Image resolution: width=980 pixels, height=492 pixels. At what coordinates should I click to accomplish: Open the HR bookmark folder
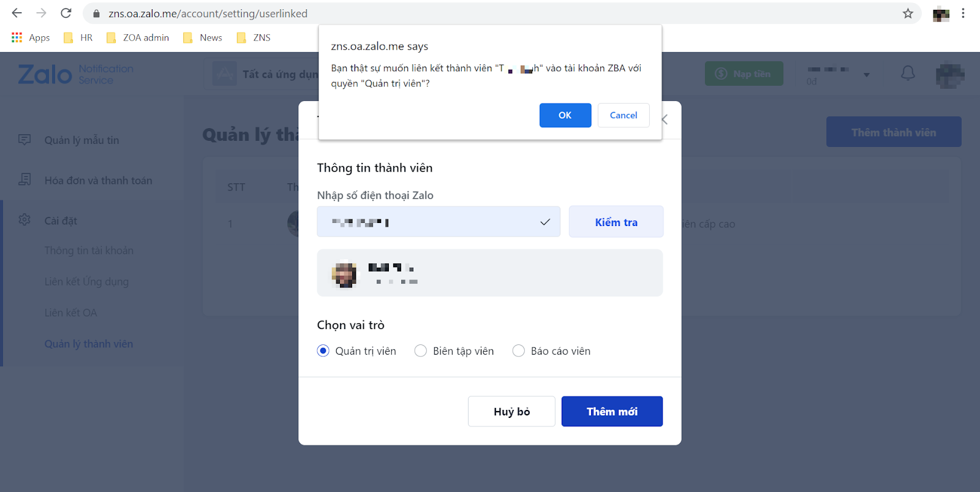coord(78,37)
